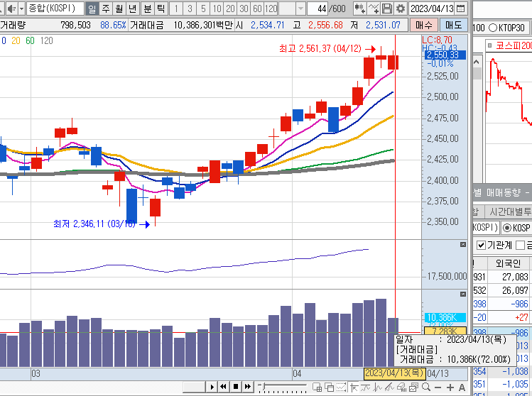Select the 일 (daily) period toggle
Viewport: 532px width, 396px height.
(92, 9)
